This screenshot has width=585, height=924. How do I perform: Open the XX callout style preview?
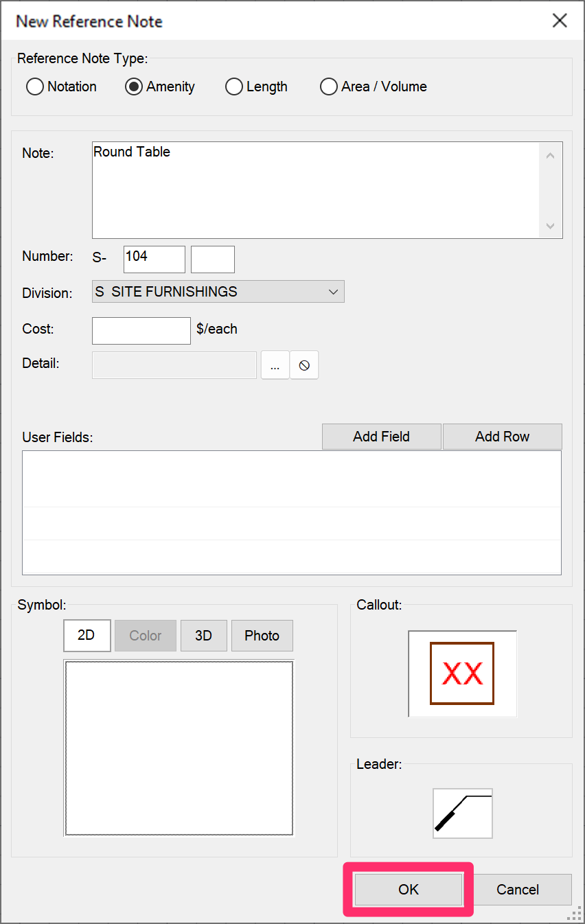pos(462,673)
